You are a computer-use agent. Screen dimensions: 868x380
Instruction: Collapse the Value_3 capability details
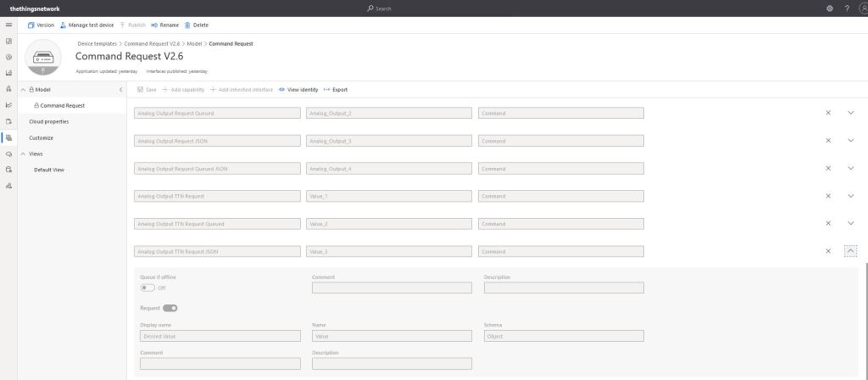850,251
